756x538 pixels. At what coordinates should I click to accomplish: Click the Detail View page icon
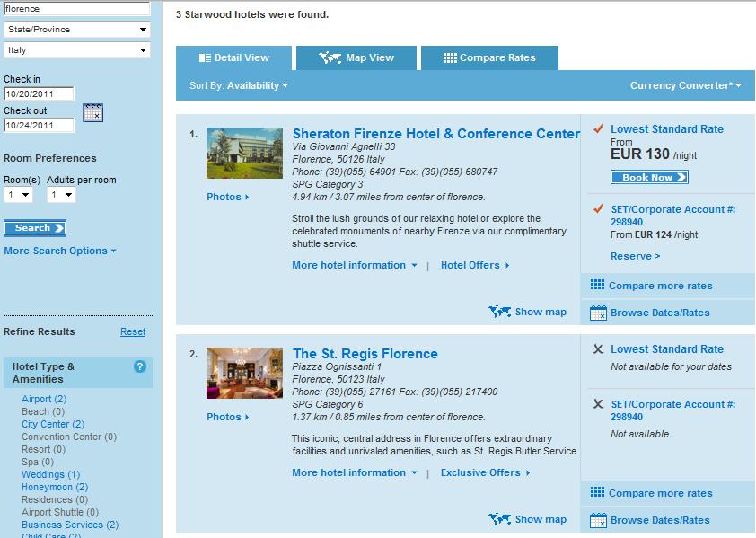(205, 56)
